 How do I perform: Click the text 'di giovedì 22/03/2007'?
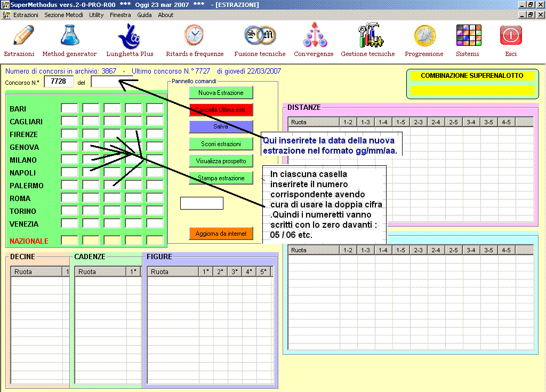(249, 71)
